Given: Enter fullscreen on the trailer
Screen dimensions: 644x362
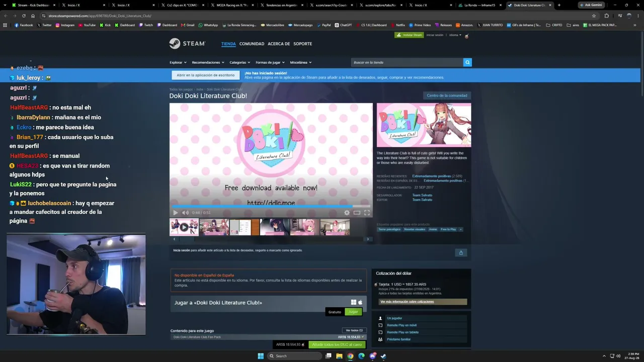Looking at the screenshot, I should tap(367, 213).
